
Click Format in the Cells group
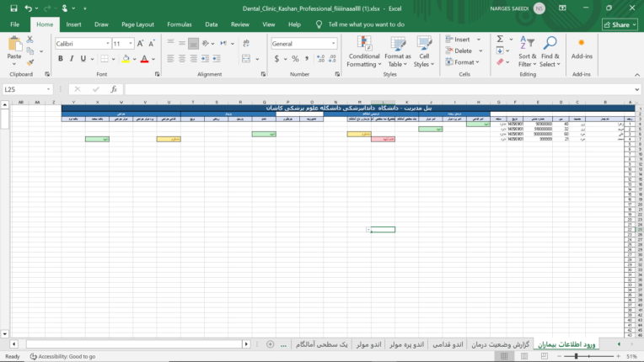[464, 62]
